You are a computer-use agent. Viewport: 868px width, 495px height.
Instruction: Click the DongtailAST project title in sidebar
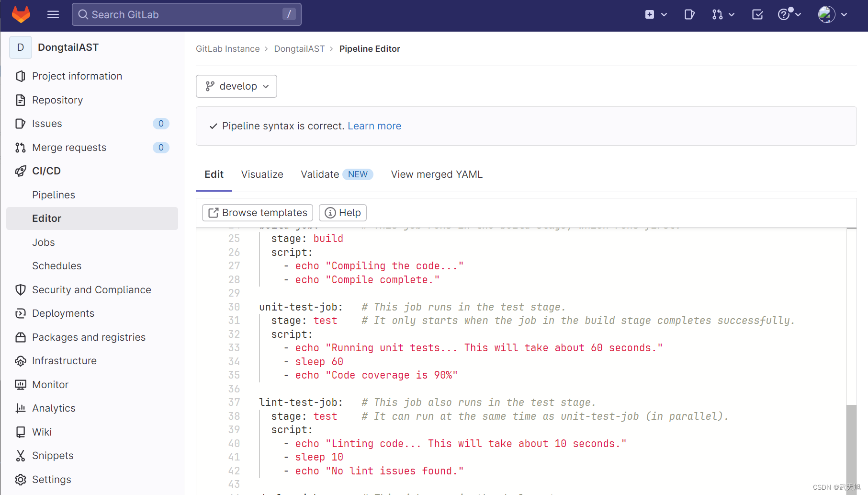(68, 47)
